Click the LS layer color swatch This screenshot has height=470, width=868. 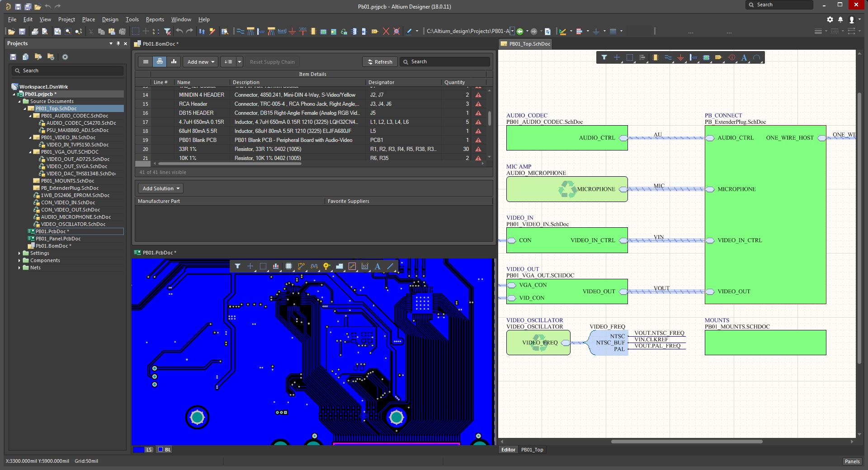pos(139,450)
